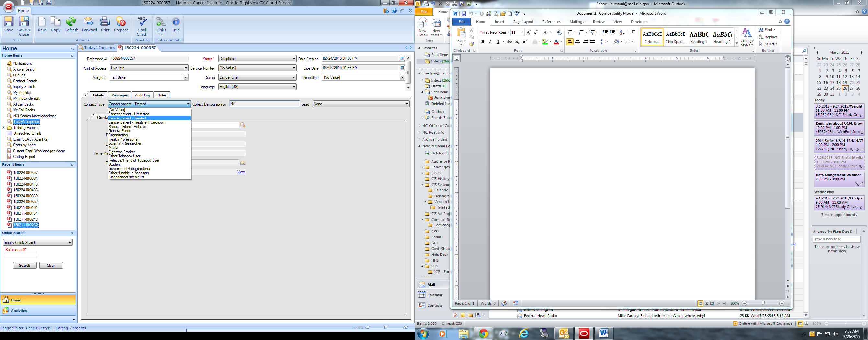Click the View link in contact details
The width and height of the screenshot is (868, 340).
pos(241,172)
